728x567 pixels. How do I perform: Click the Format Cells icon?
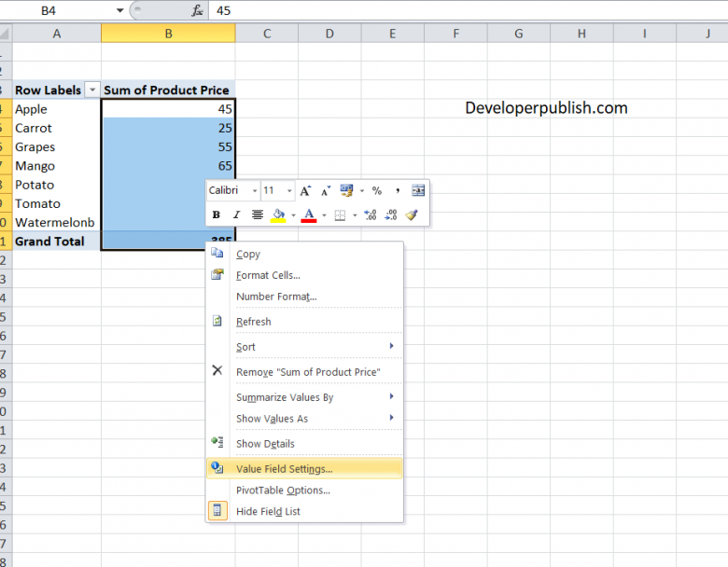pos(217,274)
